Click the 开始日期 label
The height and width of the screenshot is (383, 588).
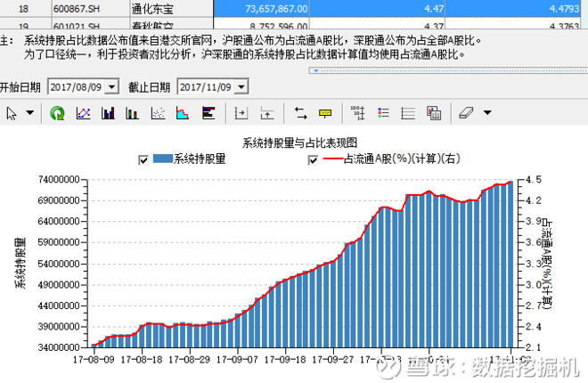(x=20, y=87)
